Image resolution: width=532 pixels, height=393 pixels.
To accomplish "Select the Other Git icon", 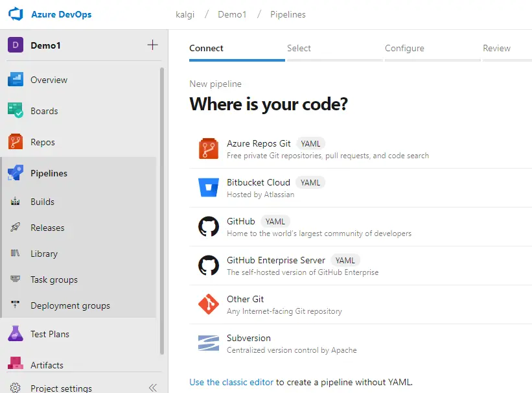I will (x=208, y=304).
